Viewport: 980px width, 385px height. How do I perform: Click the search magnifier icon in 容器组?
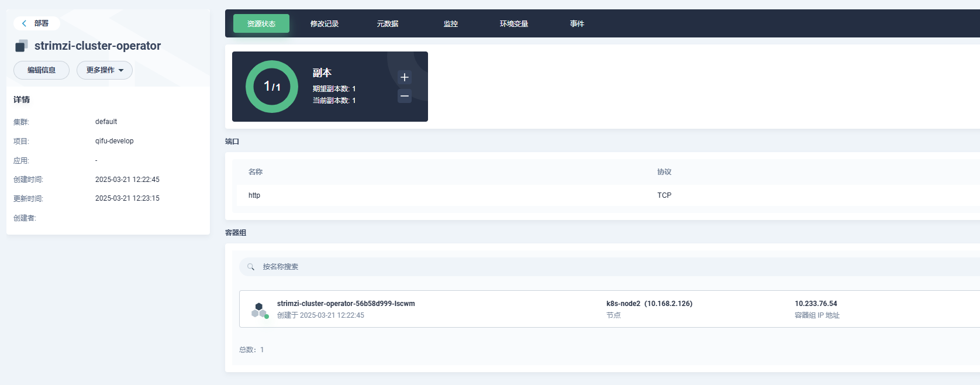(251, 267)
